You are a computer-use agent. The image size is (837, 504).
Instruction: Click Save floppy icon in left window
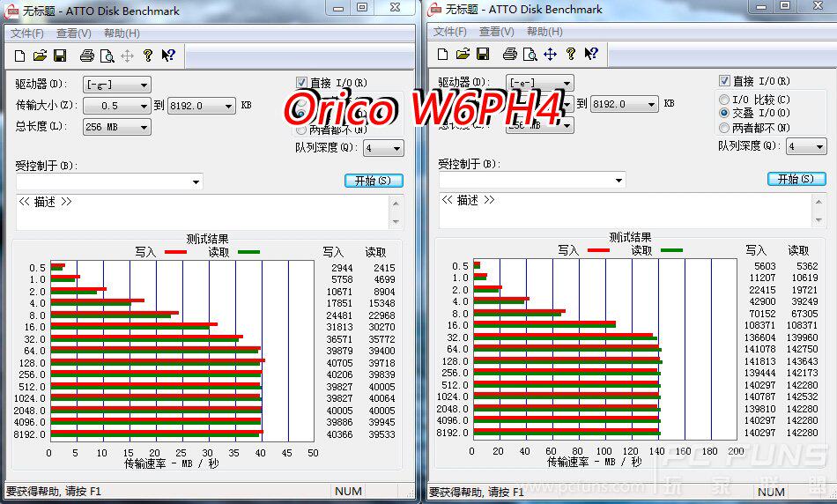coord(59,56)
